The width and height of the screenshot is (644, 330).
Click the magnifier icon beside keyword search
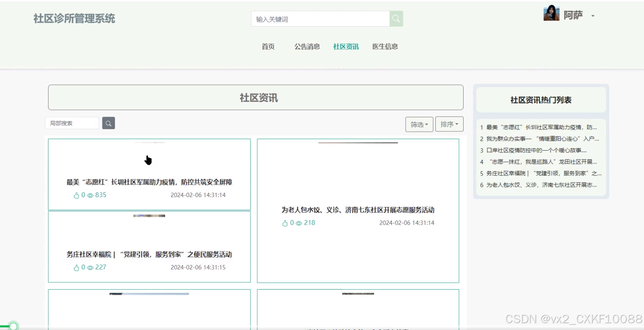coord(396,19)
